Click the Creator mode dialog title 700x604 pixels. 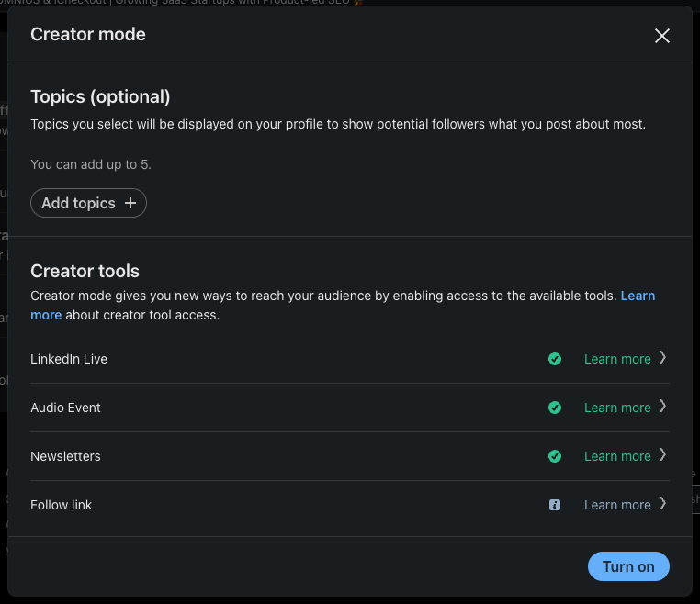(88, 34)
